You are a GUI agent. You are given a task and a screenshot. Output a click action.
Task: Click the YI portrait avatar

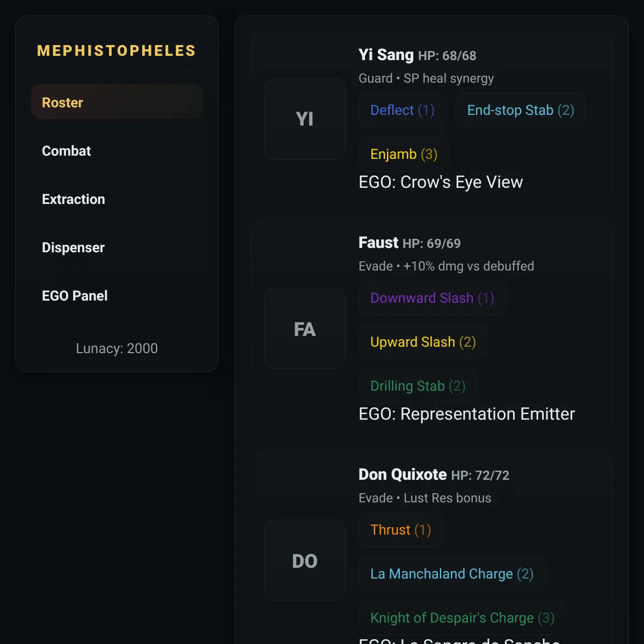tap(305, 119)
